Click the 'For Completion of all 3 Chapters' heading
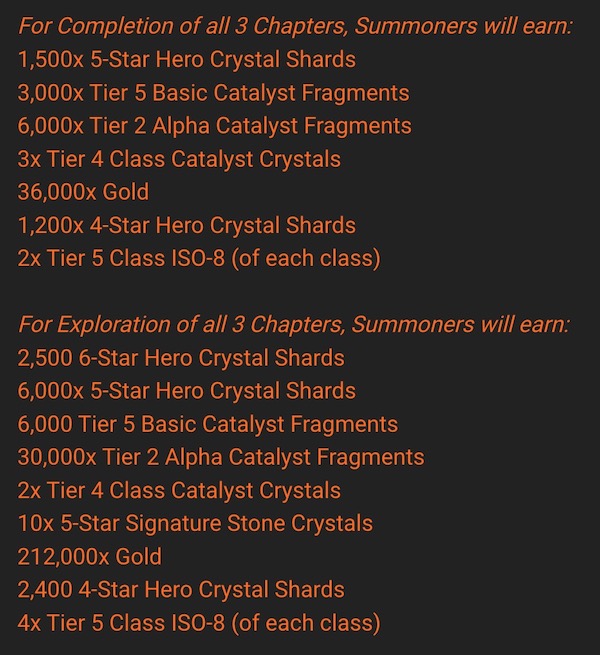 295,26
